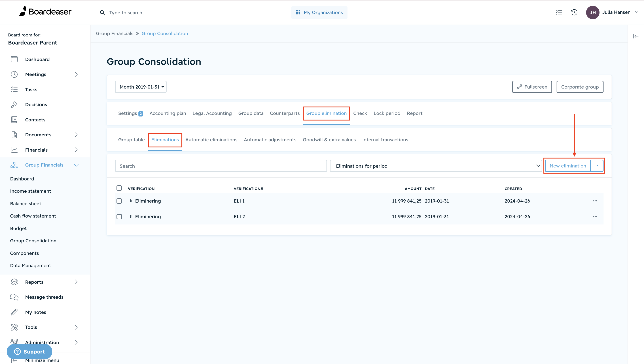Expand the Documents submenu chevron
This screenshot has height=364, width=644.
(76, 135)
